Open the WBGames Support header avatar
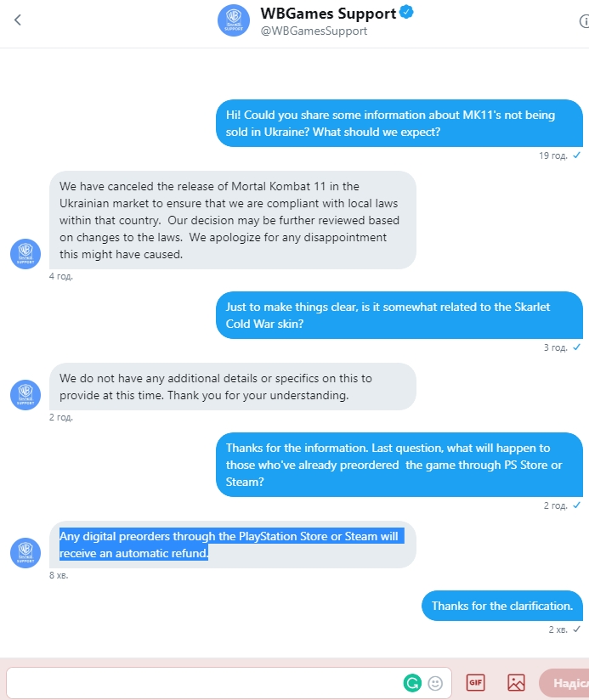589x700 pixels. point(234,21)
